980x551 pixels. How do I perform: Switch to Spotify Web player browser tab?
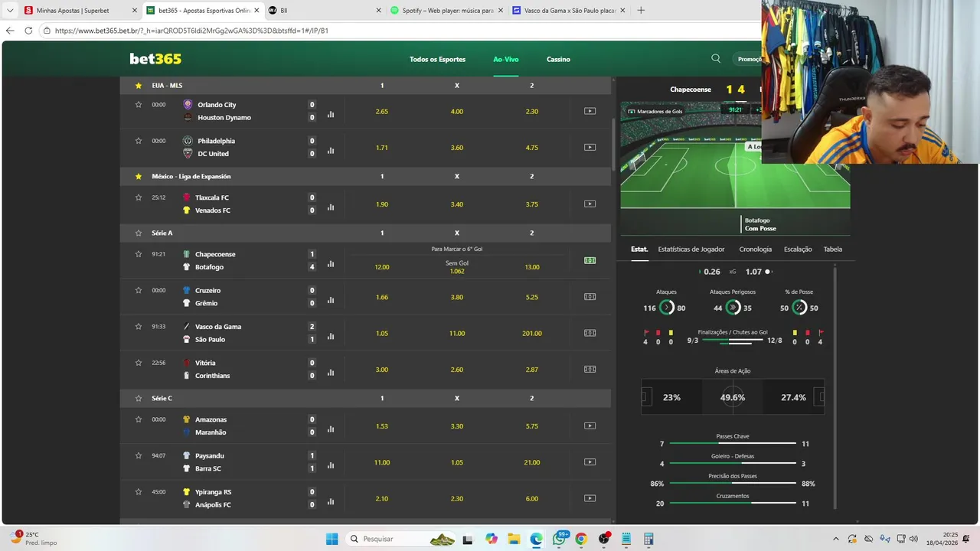(446, 11)
